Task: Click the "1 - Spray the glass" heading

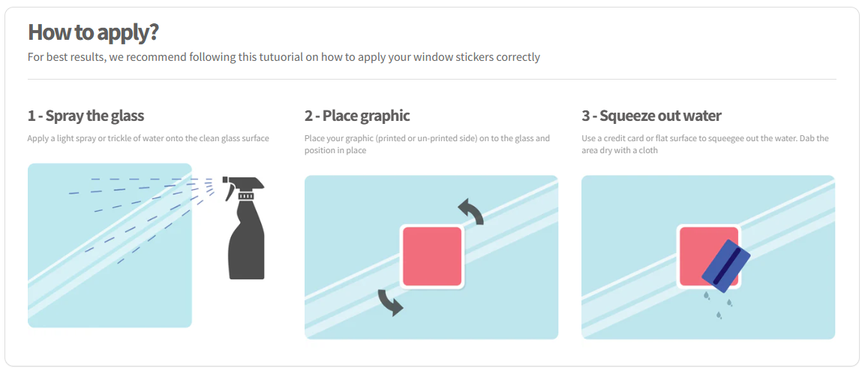Action: [x=86, y=116]
